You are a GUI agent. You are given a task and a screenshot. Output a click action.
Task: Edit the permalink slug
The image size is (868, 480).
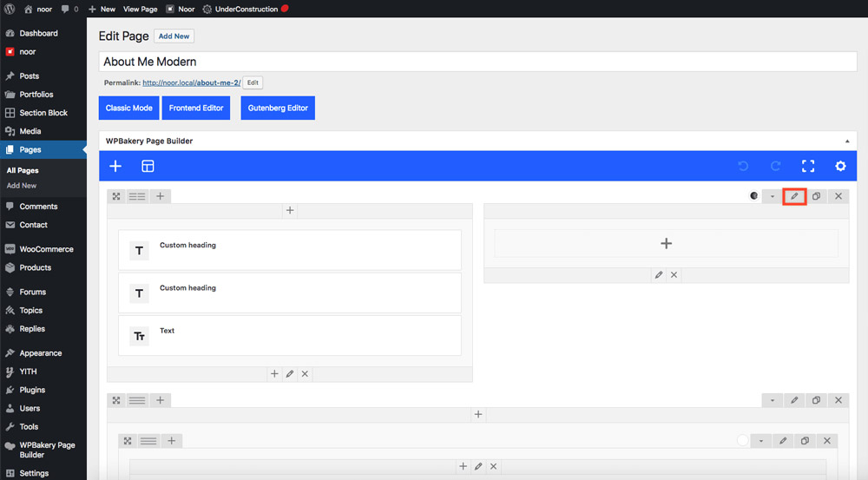[x=253, y=82]
